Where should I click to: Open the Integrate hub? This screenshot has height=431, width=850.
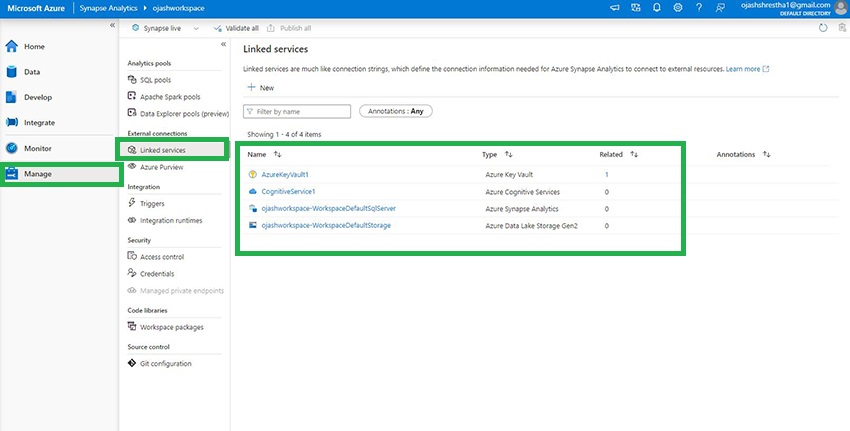[x=39, y=123]
